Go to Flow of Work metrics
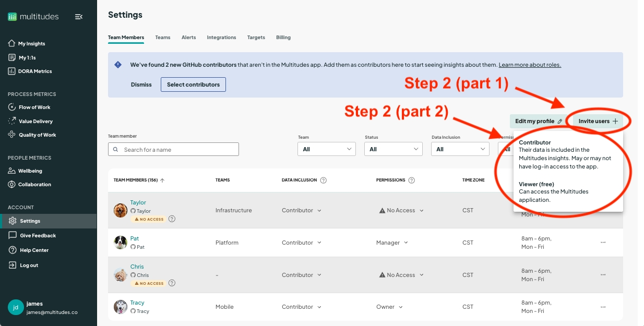 click(x=34, y=107)
